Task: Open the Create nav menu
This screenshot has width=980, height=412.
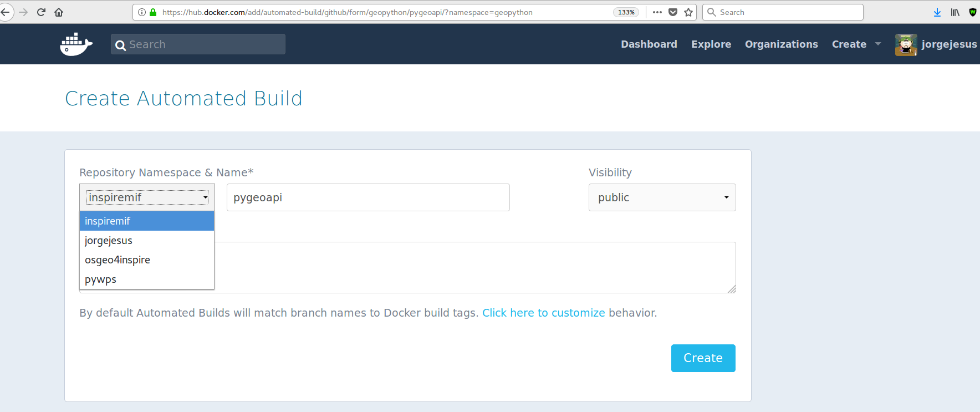Action: point(849,44)
